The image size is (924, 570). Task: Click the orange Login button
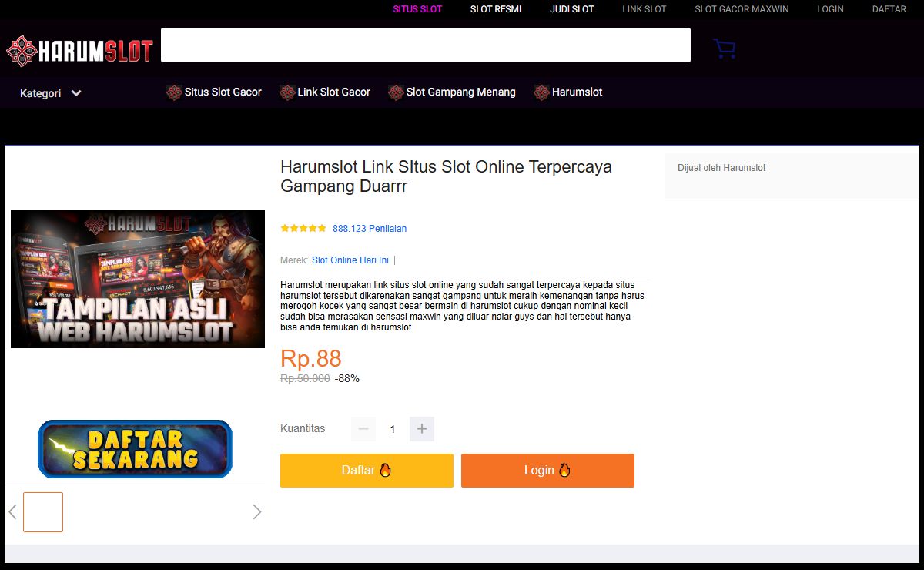pyautogui.click(x=547, y=471)
